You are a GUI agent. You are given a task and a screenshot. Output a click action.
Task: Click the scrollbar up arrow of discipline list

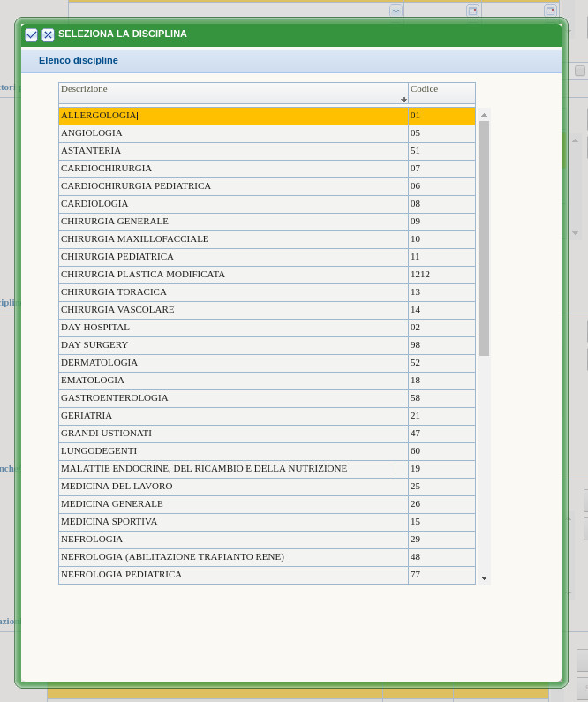(484, 115)
